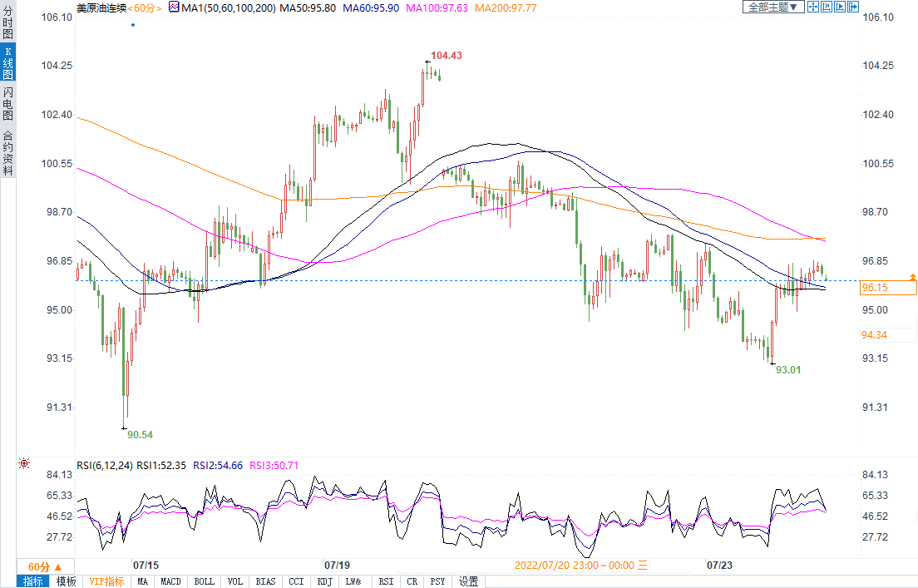Click the red sun icon beside RSI
This screenshot has height=588, width=918.
24,463
